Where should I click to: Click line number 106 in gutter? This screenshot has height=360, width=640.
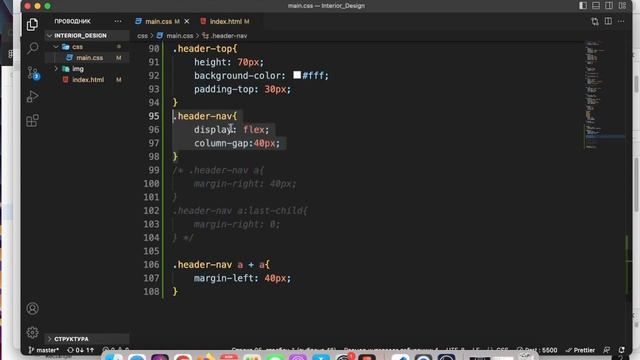pyautogui.click(x=151, y=264)
